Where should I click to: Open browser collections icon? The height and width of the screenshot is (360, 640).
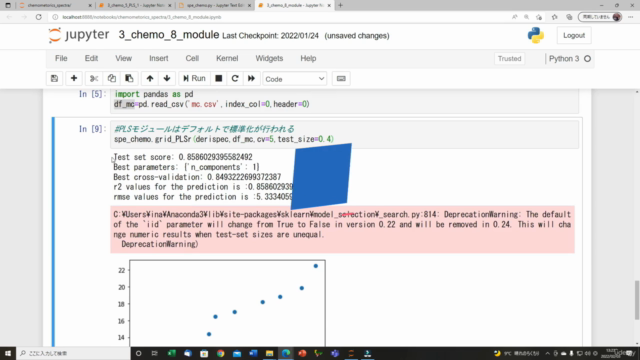tap(569, 17)
